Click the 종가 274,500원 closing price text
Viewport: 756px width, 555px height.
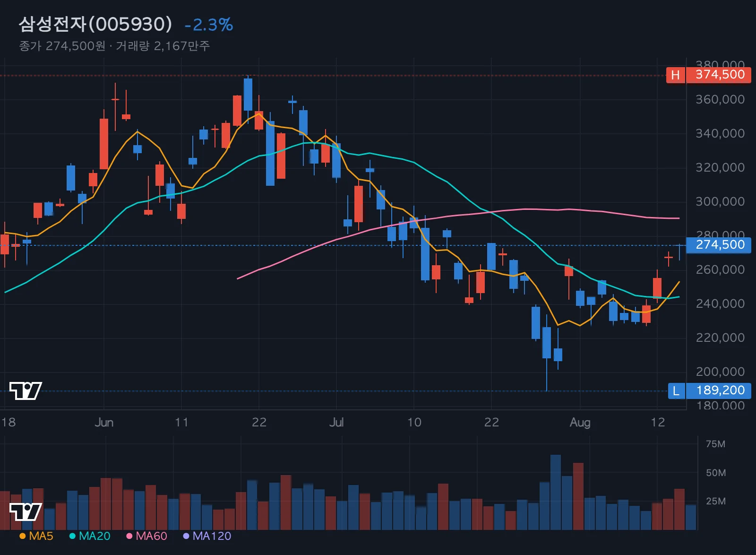[x=62, y=46]
